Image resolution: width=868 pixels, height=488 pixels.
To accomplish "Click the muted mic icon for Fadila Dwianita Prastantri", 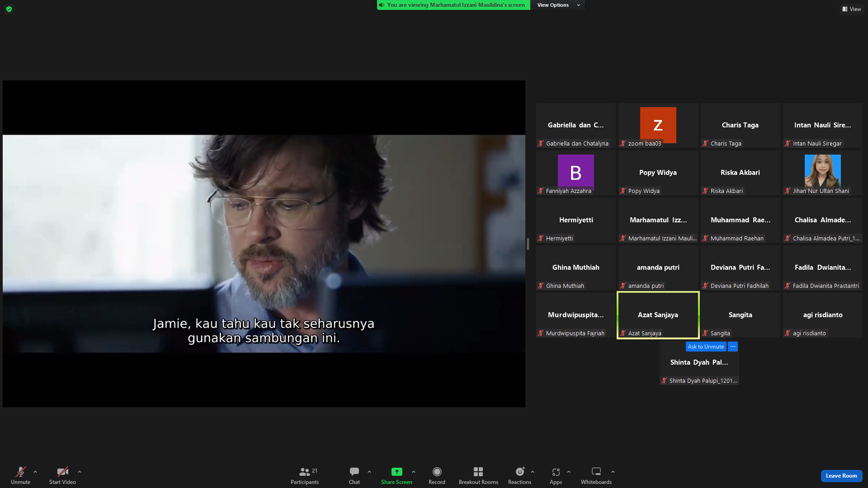I will (788, 286).
